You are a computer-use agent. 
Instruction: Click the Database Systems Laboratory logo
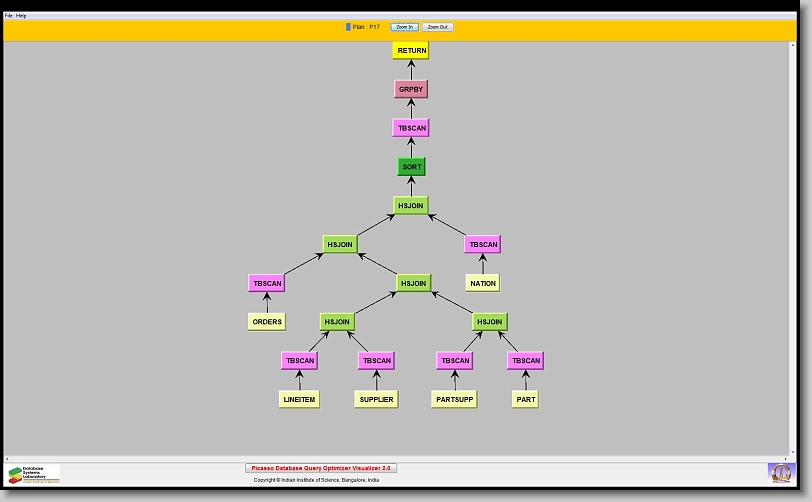(x=34, y=473)
